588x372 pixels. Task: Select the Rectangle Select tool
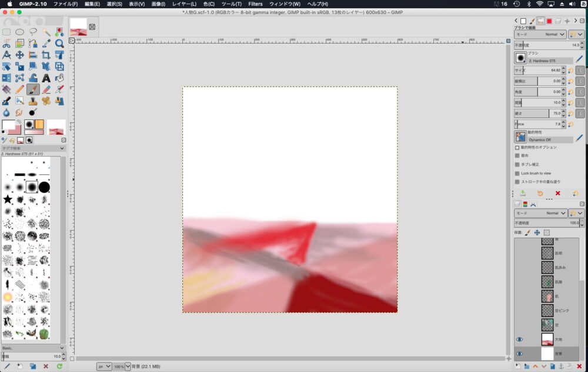[x=6, y=32]
